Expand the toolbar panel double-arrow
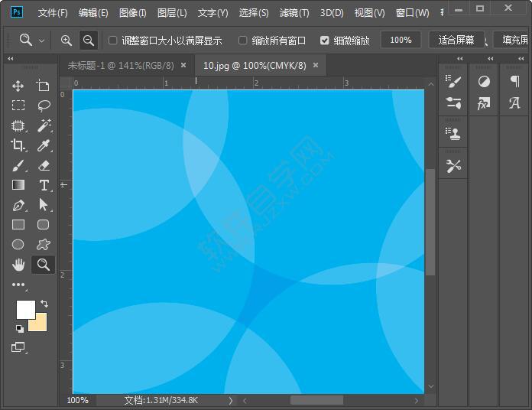Image resolution: width=532 pixels, height=410 pixels. tap(10, 59)
